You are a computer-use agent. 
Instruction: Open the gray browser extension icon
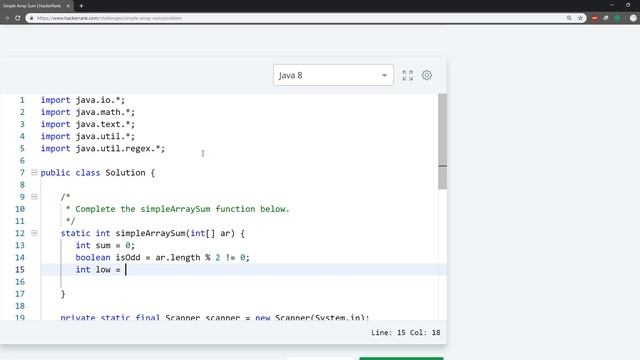pyautogui.click(x=606, y=18)
